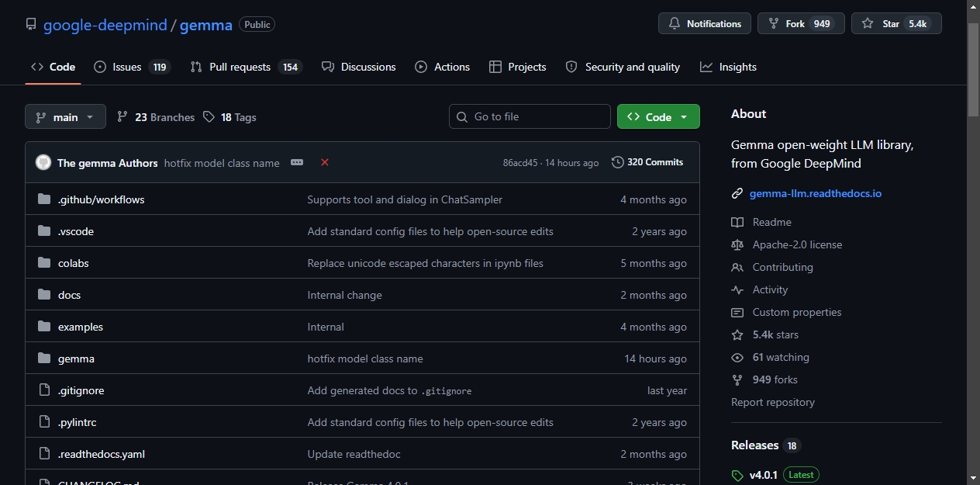Click the Notifications bell button

(x=705, y=23)
